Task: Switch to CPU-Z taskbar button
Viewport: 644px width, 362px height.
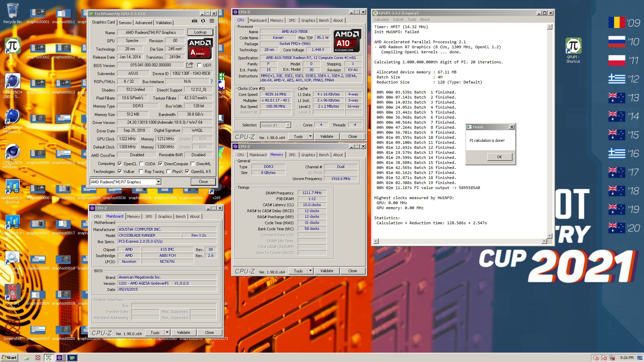Action: pyautogui.click(x=59, y=358)
